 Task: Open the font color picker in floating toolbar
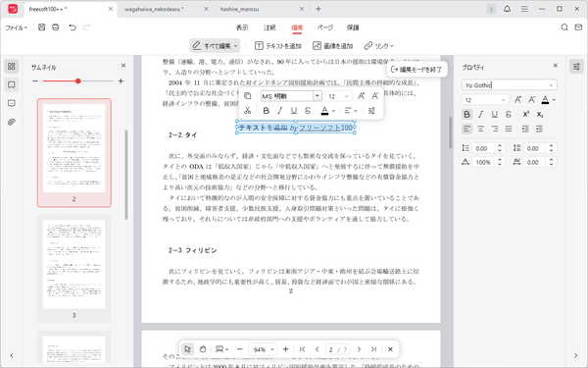327,111
